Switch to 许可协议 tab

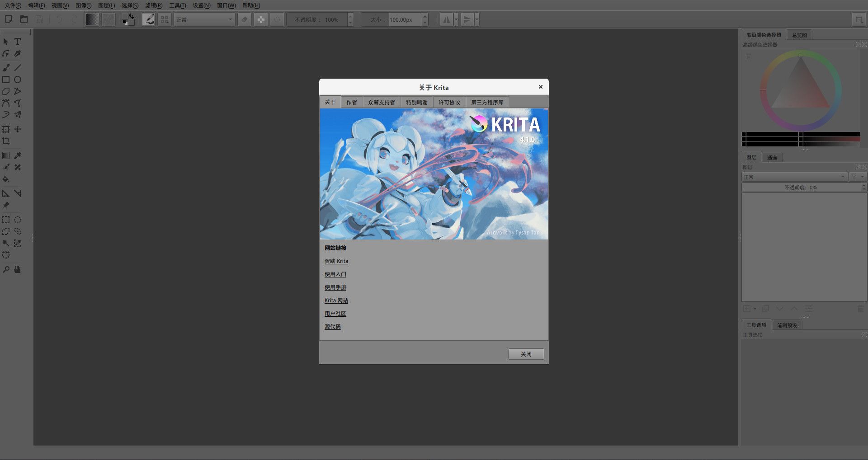[x=449, y=102]
